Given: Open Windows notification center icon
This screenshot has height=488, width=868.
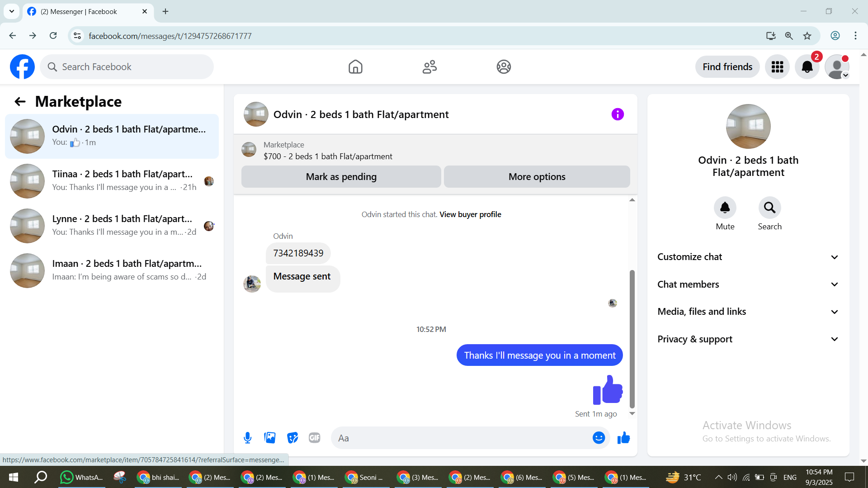Looking at the screenshot, I should click(849, 477).
